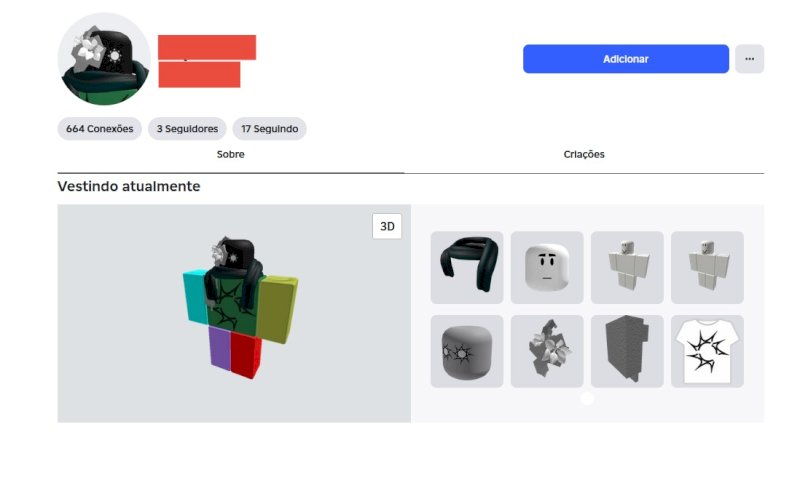The width and height of the screenshot is (800, 499).
Task: Switch to the Sobre tab
Action: click(231, 155)
